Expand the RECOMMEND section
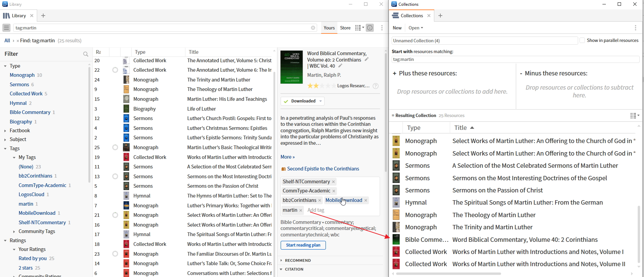Screen dimensions: 644x277 pos(281,260)
